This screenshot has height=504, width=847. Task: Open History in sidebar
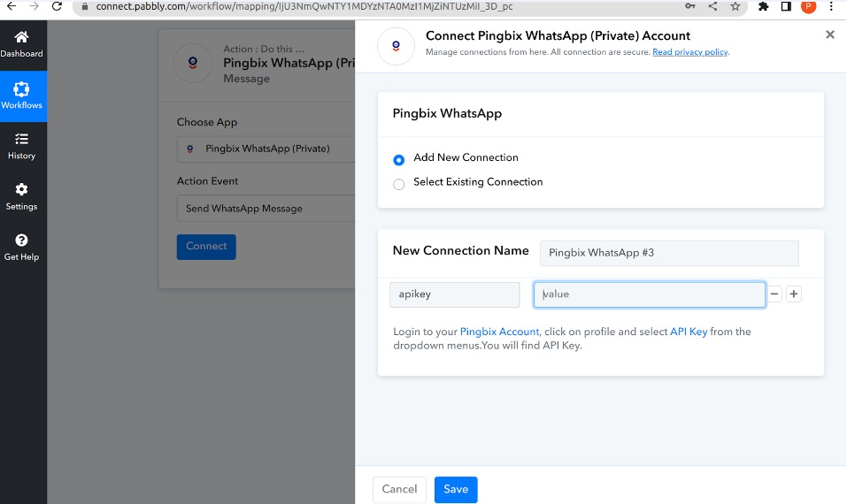pos(21,147)
